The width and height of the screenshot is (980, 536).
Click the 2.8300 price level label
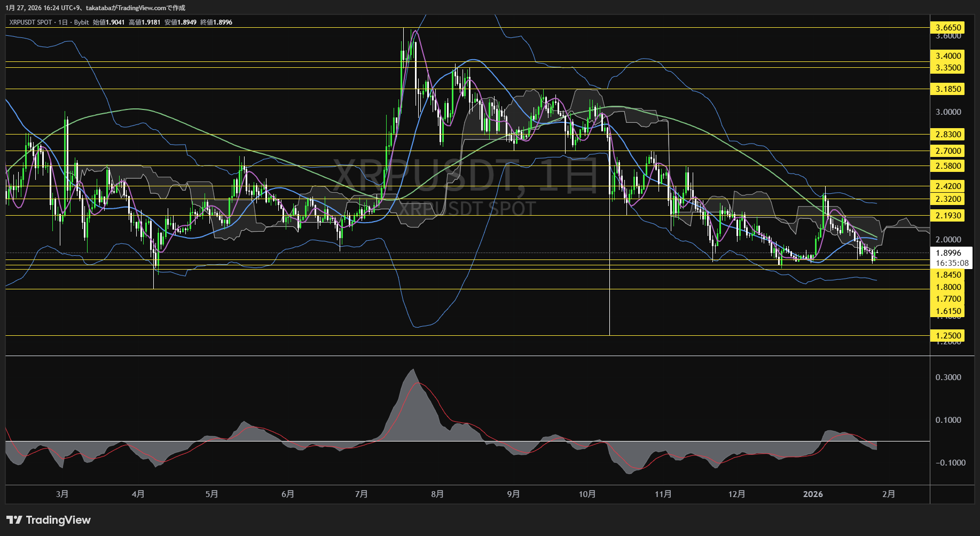(948, 135)
